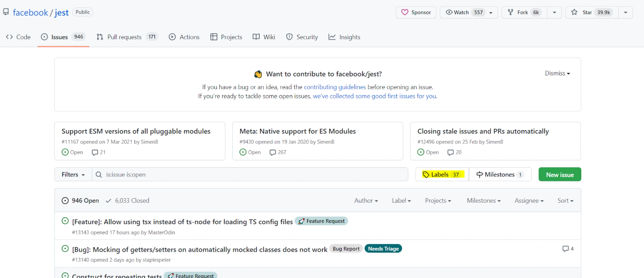644x278 pixels.
Task: Open the Insights tab
Action: [344, 37]
